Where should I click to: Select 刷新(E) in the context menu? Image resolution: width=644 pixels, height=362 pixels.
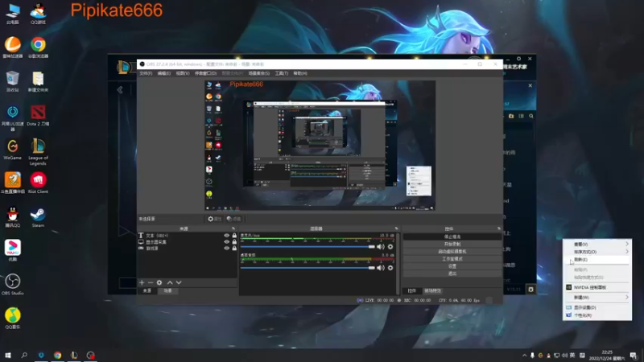click(597, 259)
